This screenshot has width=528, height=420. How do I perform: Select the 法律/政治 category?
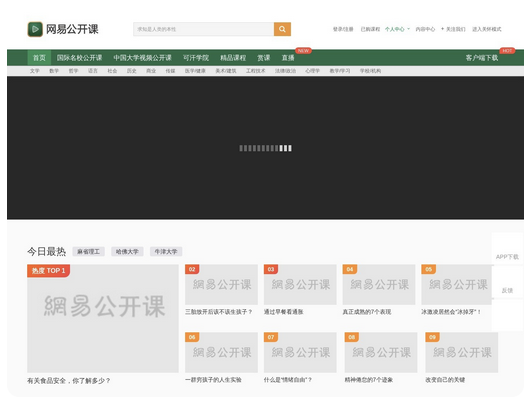click(x=285, y=71)
